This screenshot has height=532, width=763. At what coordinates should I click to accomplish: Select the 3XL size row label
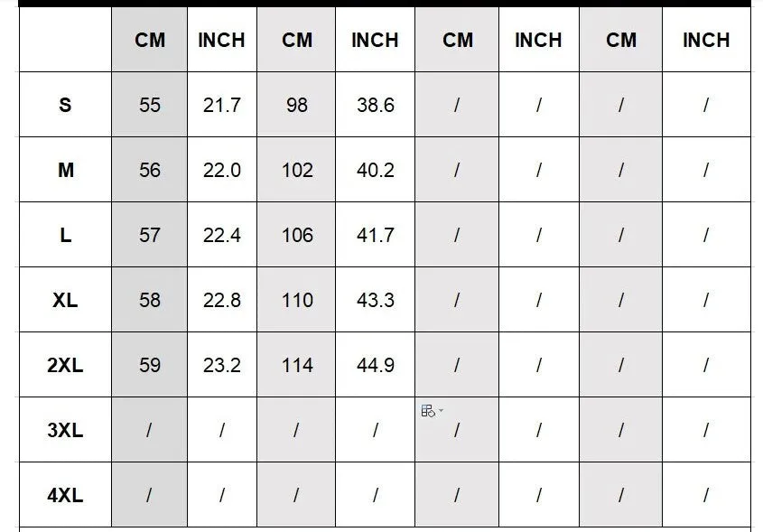pyautogui.click(x=65, y=430)
